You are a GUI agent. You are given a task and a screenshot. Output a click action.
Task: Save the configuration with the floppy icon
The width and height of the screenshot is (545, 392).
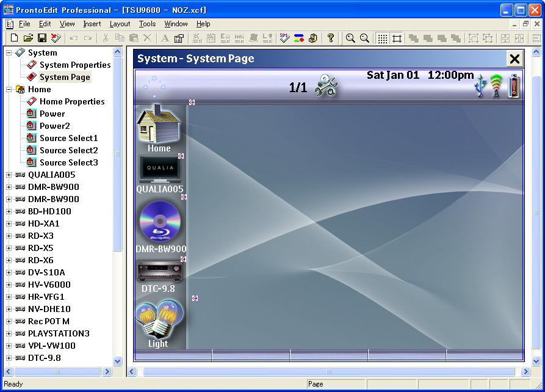pyautogui.click(x=42, y=38)
